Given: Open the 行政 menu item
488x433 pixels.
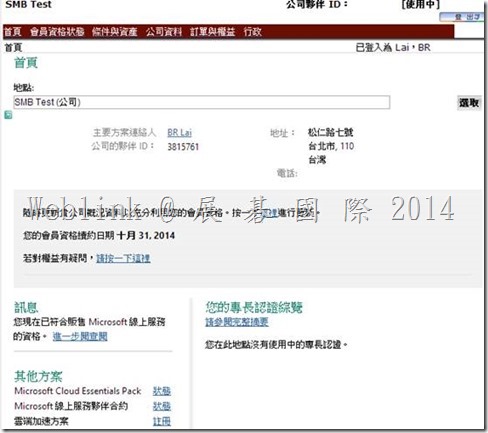Looking at the screenshot, I should tap(252, 32).
